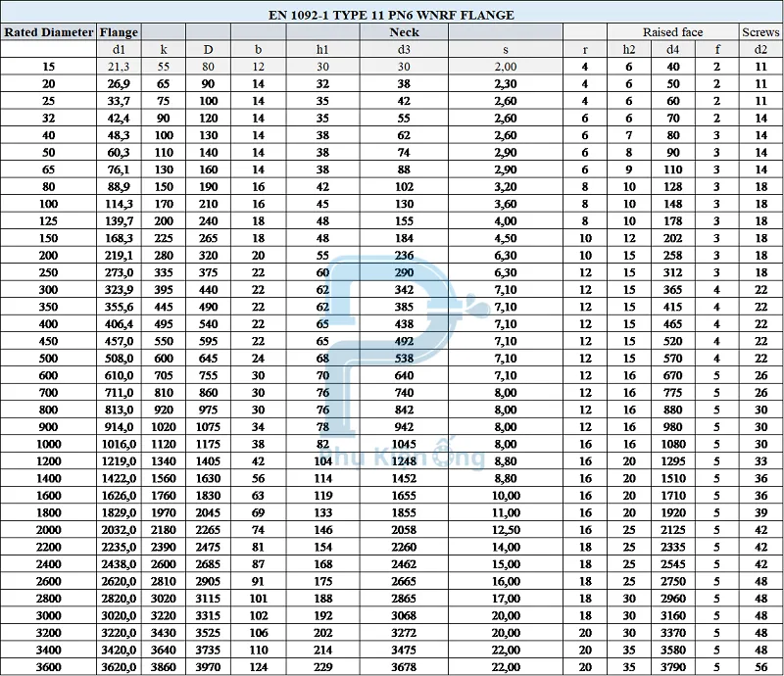
Task: Click the f column subheader
Action: pos(716,49)
